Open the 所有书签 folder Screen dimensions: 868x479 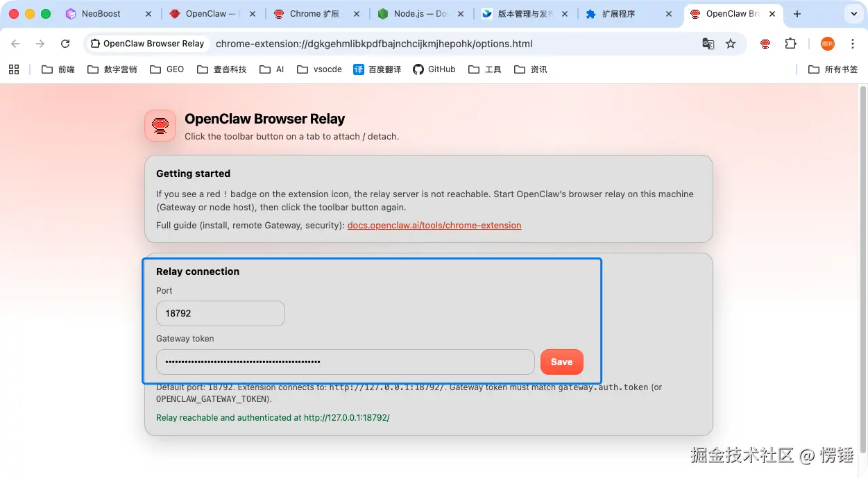[x=833, y=69]
